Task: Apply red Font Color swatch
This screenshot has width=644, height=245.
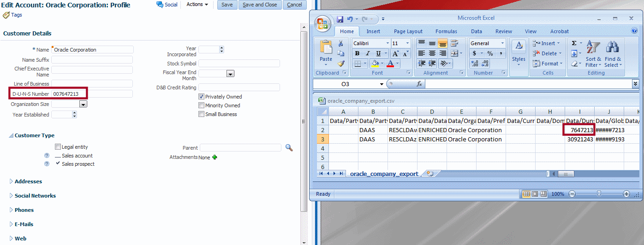Action: 390,64
